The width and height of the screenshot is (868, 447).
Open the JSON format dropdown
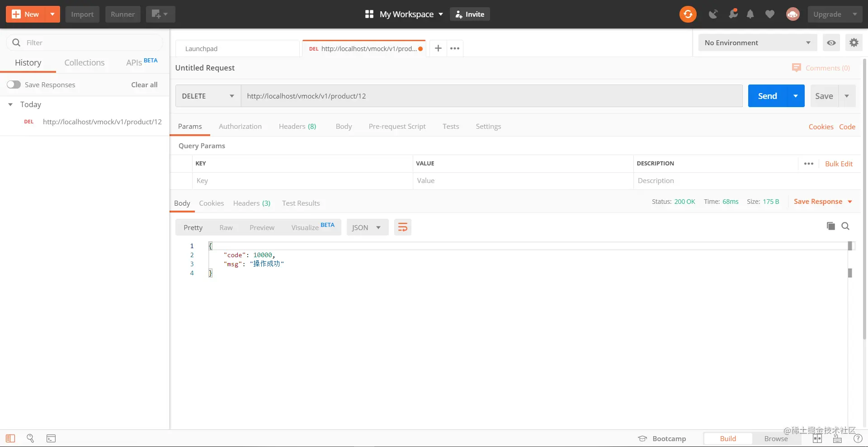[367, 227]
